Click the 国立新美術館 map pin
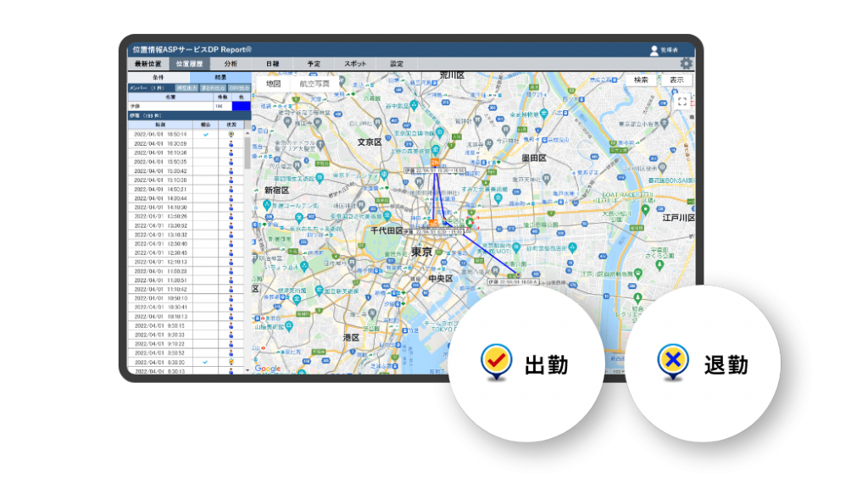The height and width of the screenshot is (477, 868). click(319, 290)
